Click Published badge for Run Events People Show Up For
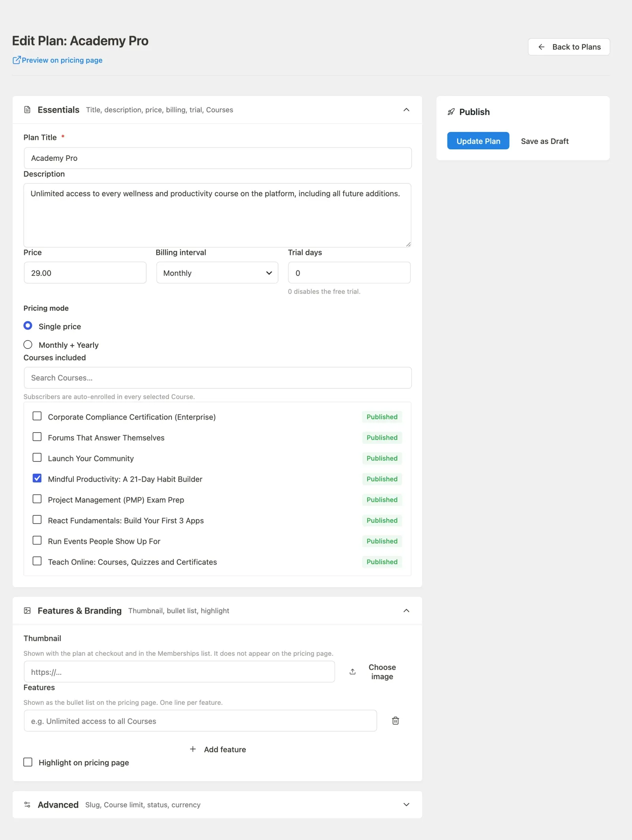This screenshot has height=840, width=632. tap(382, 541)
